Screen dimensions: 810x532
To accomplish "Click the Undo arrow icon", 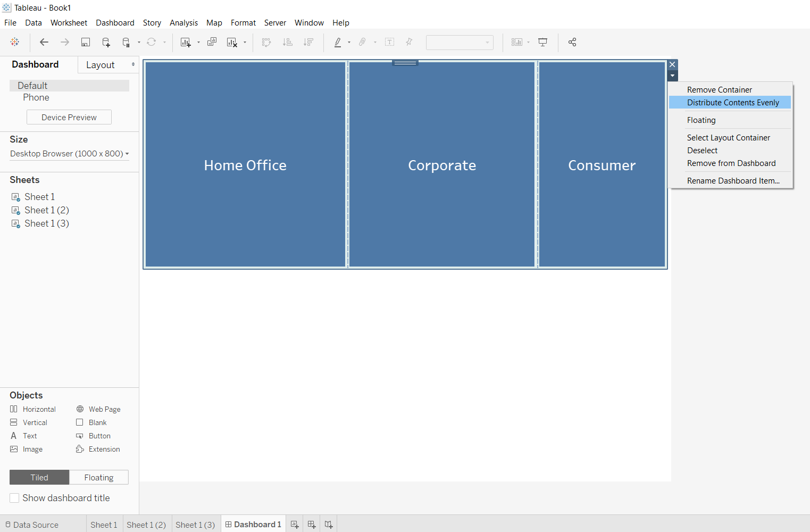I will tap(44, 42).
